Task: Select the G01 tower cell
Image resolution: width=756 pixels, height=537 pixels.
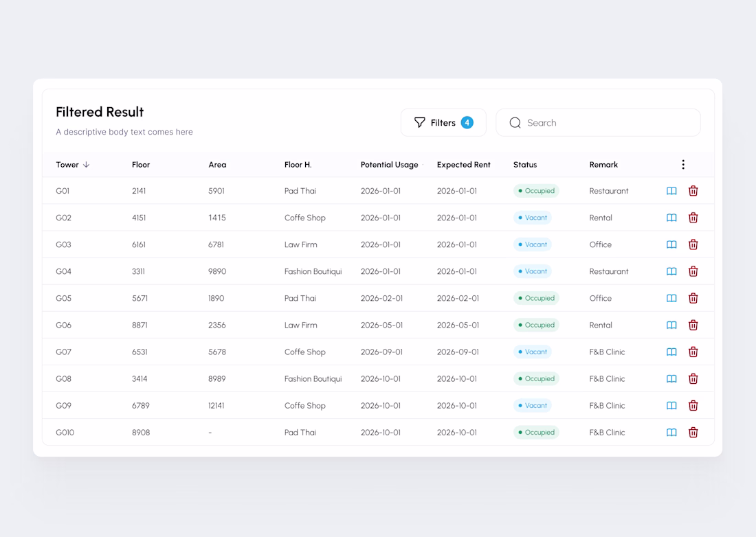Action: [63, 191]
